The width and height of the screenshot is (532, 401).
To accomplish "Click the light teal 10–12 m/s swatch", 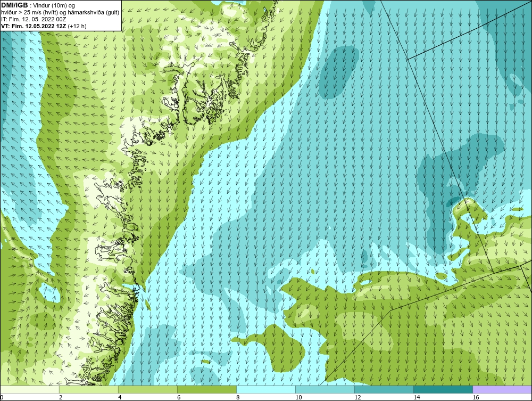I will pyautogui.click(x=325, y=389).
